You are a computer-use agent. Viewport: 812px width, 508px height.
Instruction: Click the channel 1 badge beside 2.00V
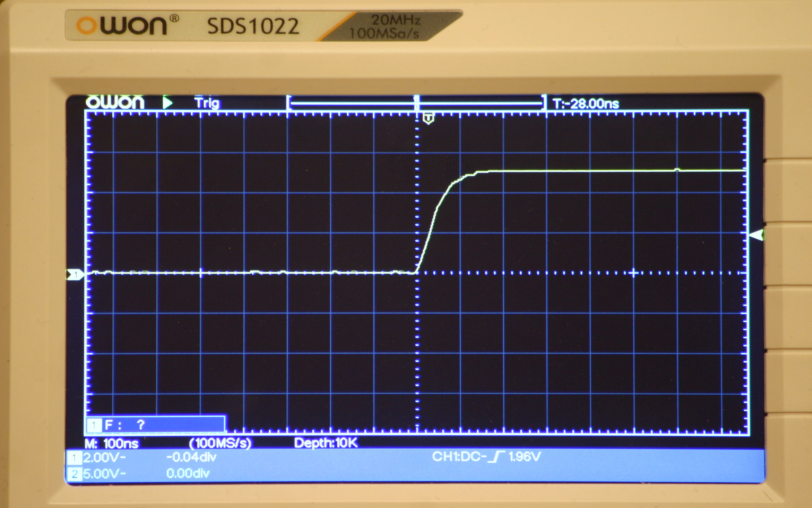pos(74,458)
